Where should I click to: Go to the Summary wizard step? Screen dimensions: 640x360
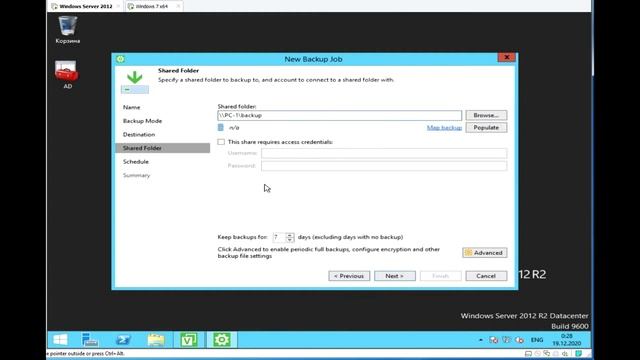coord(136,175)
